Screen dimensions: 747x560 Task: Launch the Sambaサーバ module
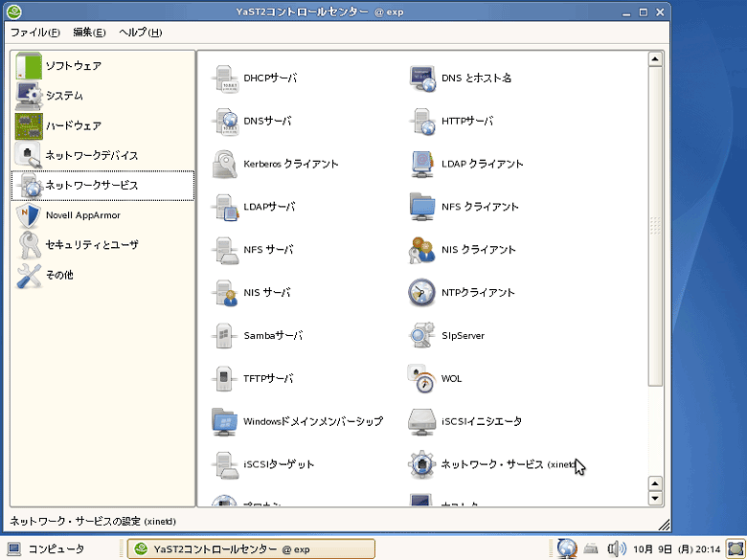[x=225, y=336]
